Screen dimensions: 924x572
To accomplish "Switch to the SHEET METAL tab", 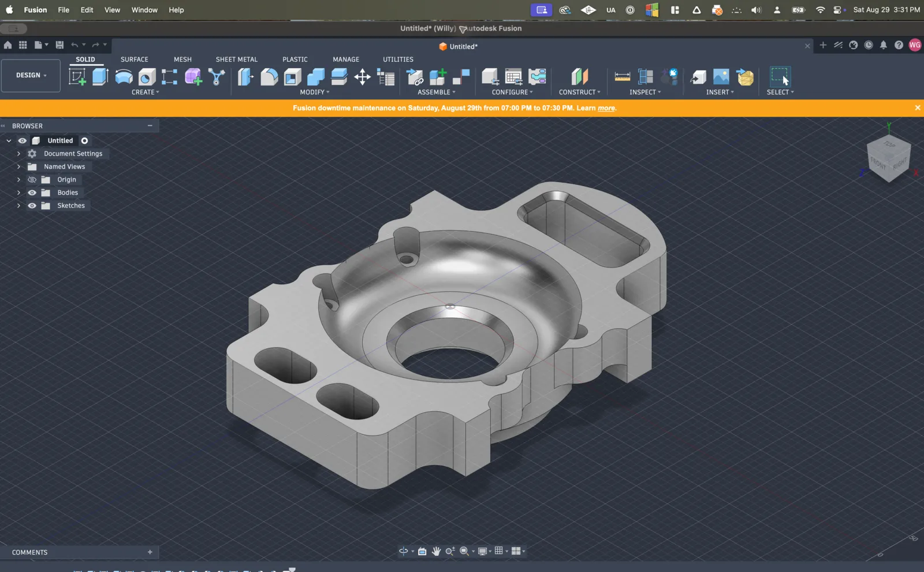I will (236, 59).
